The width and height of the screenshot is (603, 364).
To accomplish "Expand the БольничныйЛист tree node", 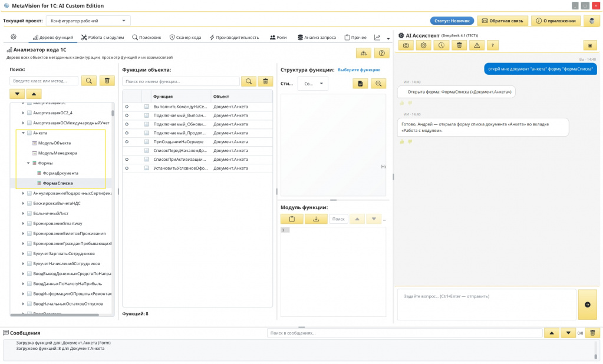I will tap(23, 213).
